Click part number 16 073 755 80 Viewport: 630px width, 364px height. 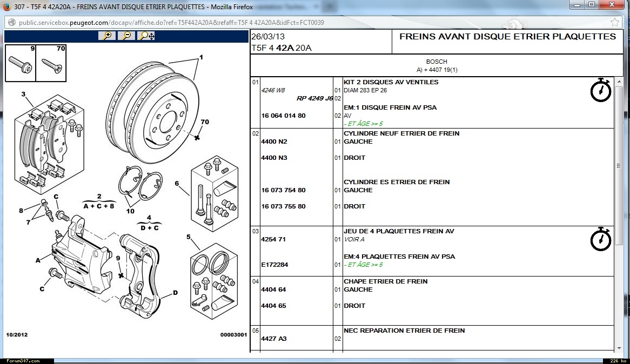pos(283,206)
